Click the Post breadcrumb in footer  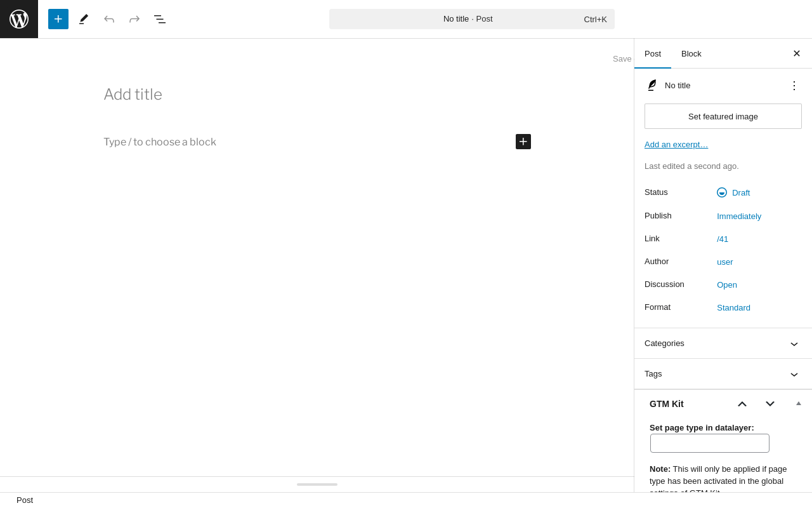25,500
